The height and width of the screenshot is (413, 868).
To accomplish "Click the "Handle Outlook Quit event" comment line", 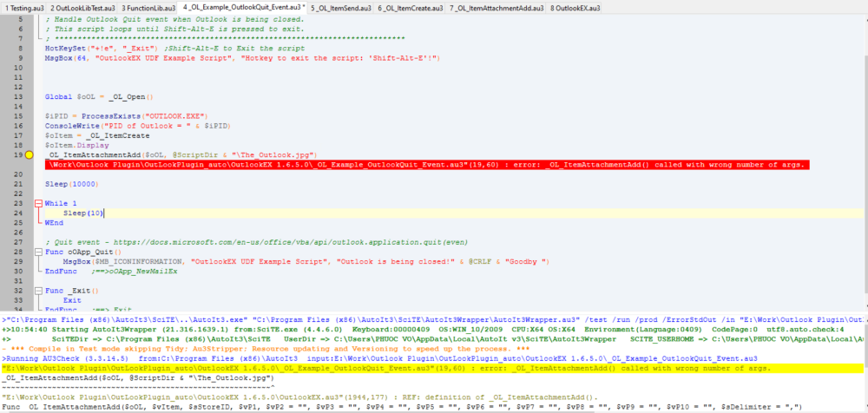I will (174, 19).
